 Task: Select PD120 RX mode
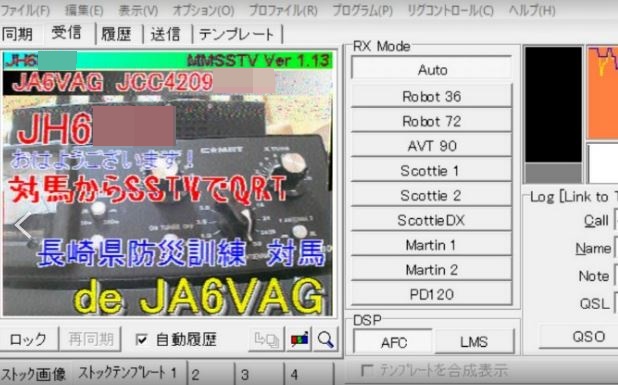[432, 294]
